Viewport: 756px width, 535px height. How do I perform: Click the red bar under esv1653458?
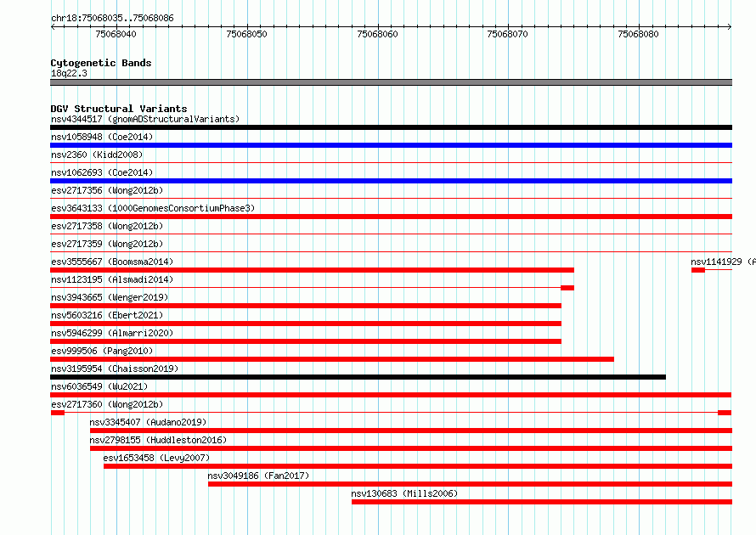(418, 466)
